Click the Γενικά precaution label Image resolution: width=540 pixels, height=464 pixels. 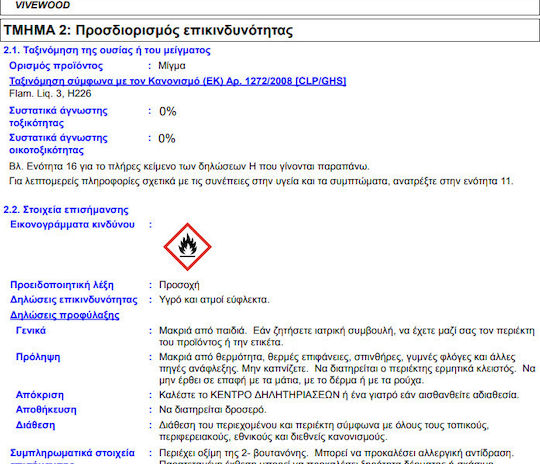point(31,331)
